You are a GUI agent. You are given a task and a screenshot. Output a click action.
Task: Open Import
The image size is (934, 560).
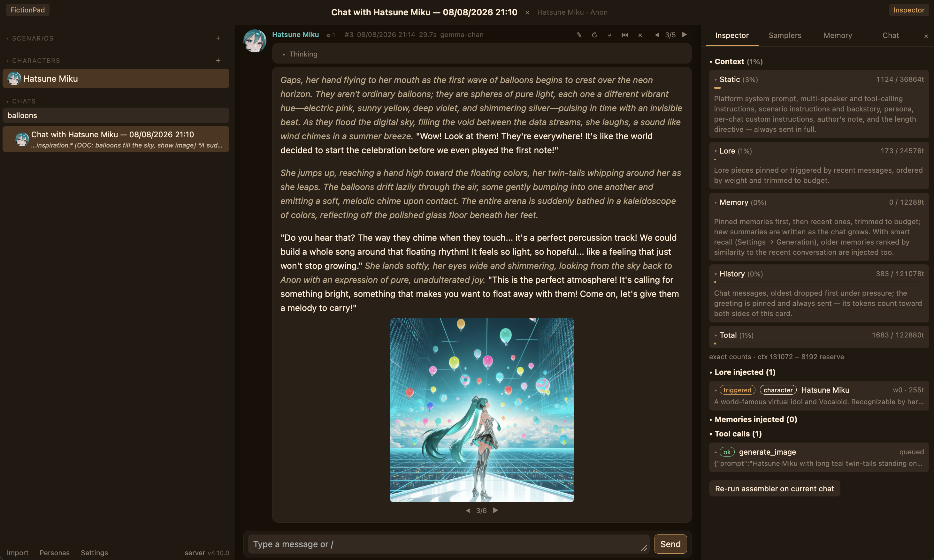[17, 553]
